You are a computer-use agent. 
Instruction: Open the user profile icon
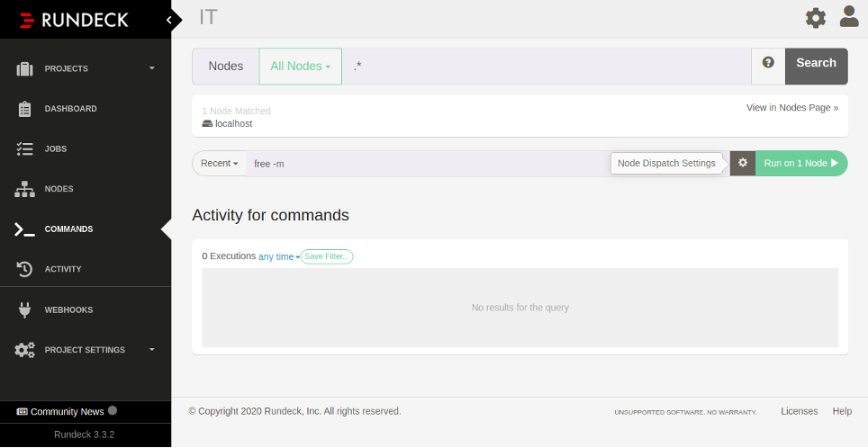[849, 16]
